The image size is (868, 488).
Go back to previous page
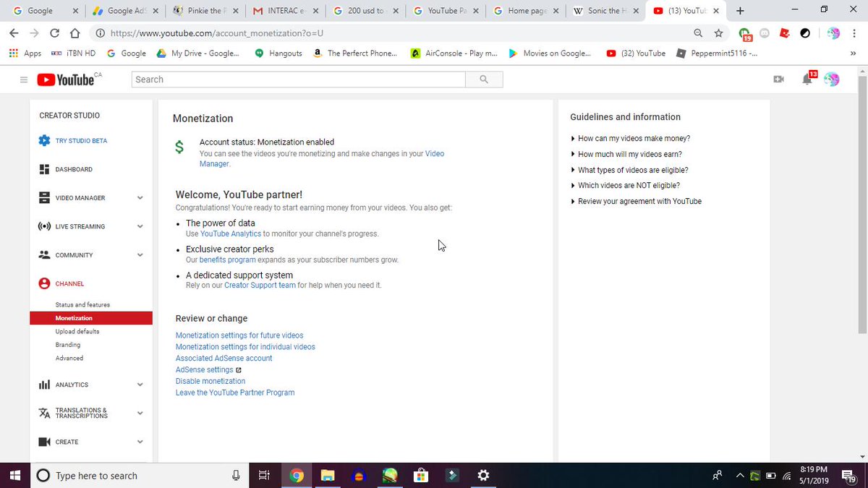[x=14, y=33]
